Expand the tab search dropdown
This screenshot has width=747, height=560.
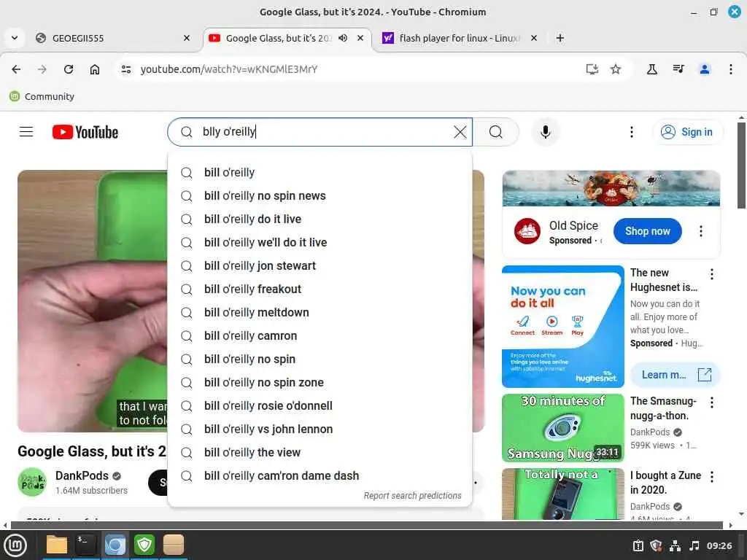15,38
